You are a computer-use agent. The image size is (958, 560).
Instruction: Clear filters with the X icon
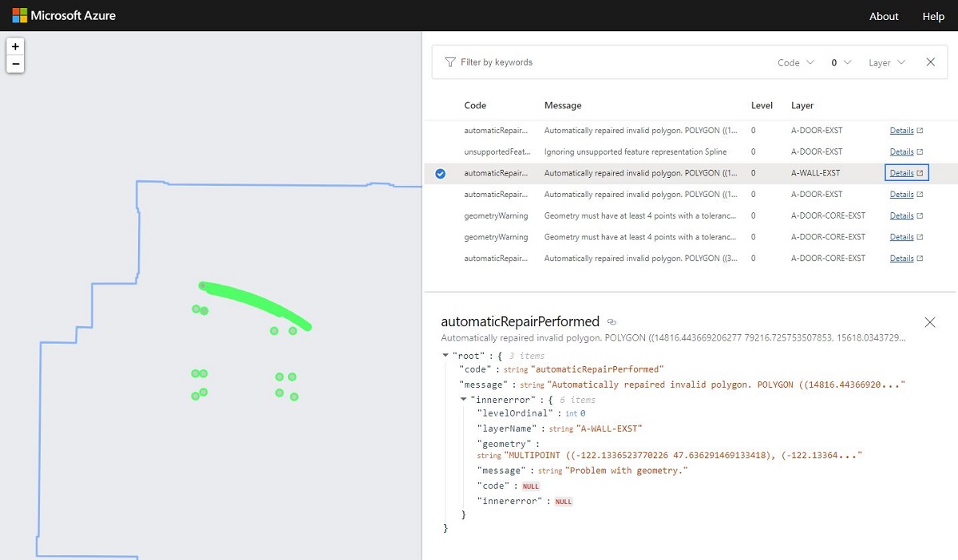coord(931,62)
